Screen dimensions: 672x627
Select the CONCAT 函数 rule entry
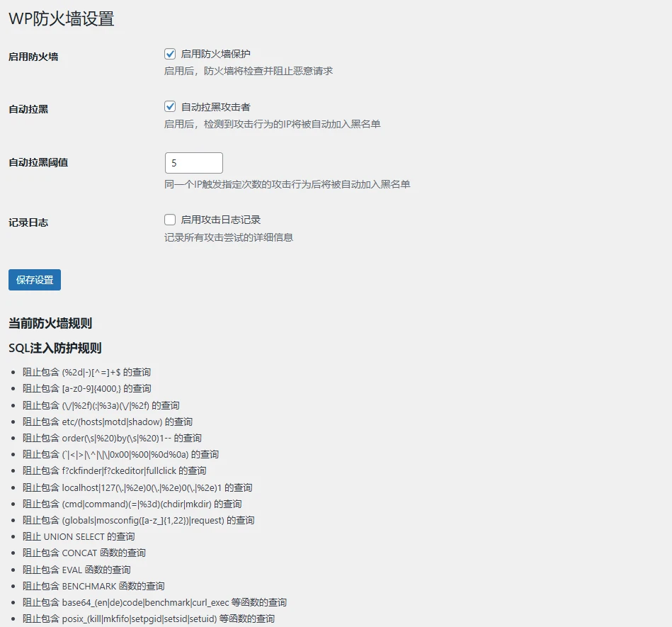pos(84,553)
